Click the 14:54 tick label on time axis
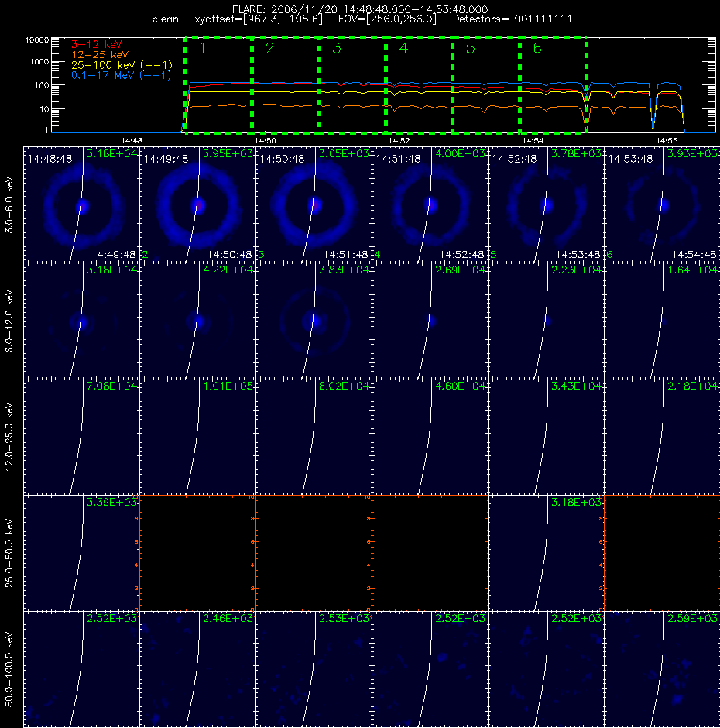 [x=533, y=140]
